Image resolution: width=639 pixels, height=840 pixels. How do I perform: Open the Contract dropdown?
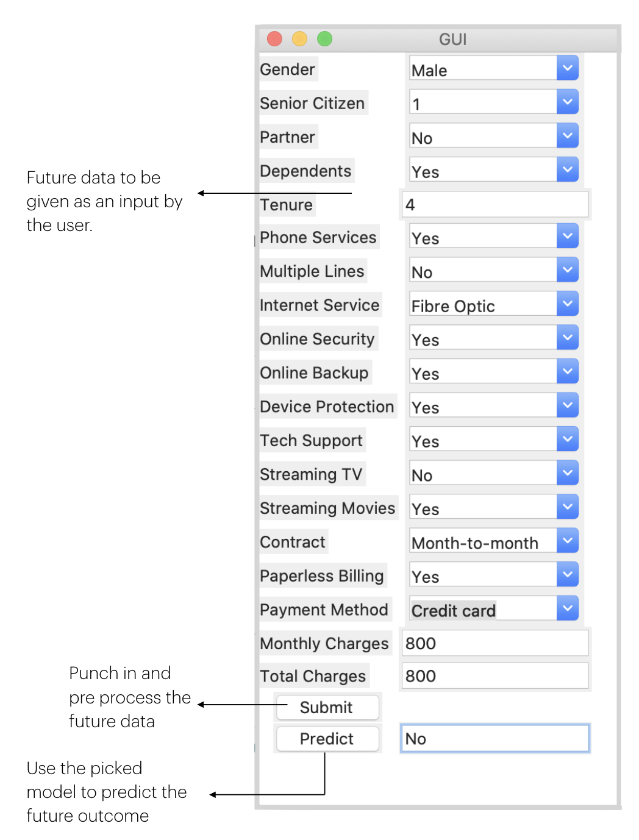(x=567, y=541)
